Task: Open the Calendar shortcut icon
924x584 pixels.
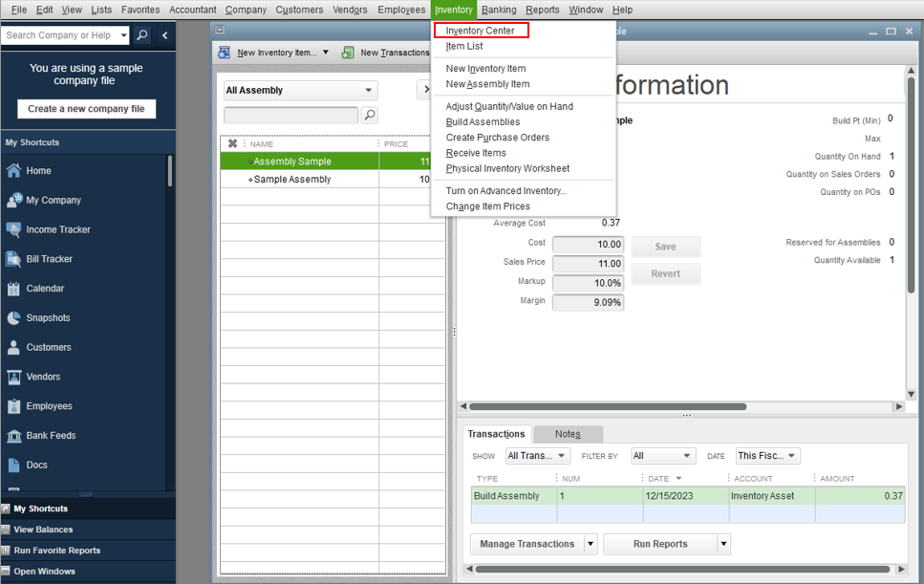Action: pyautogui.click(x=13, y=289)
